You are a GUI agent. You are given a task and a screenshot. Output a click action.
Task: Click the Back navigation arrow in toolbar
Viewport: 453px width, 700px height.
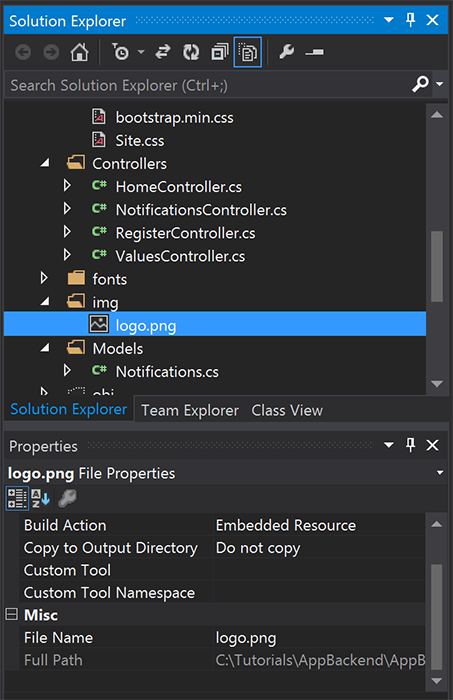click(x=23, y=52)
